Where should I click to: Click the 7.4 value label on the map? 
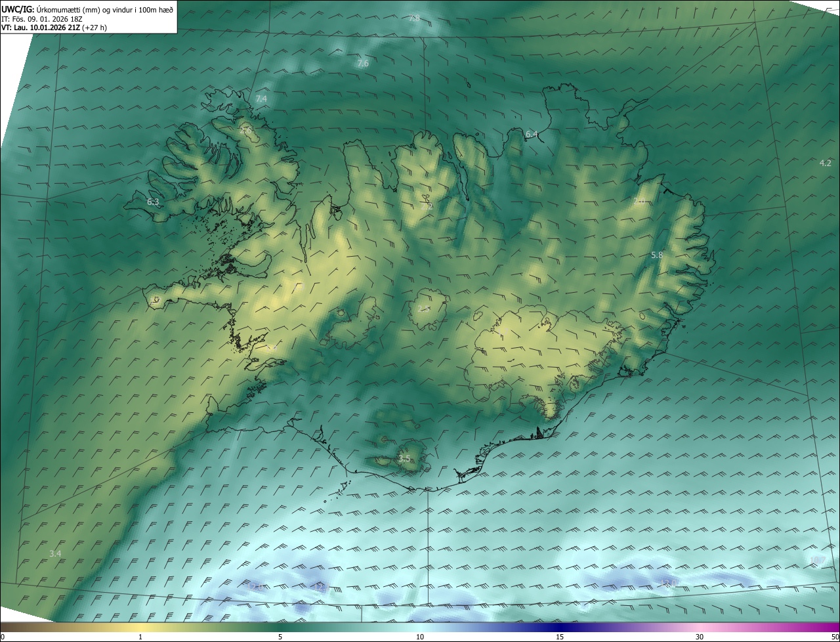point(261,98)
